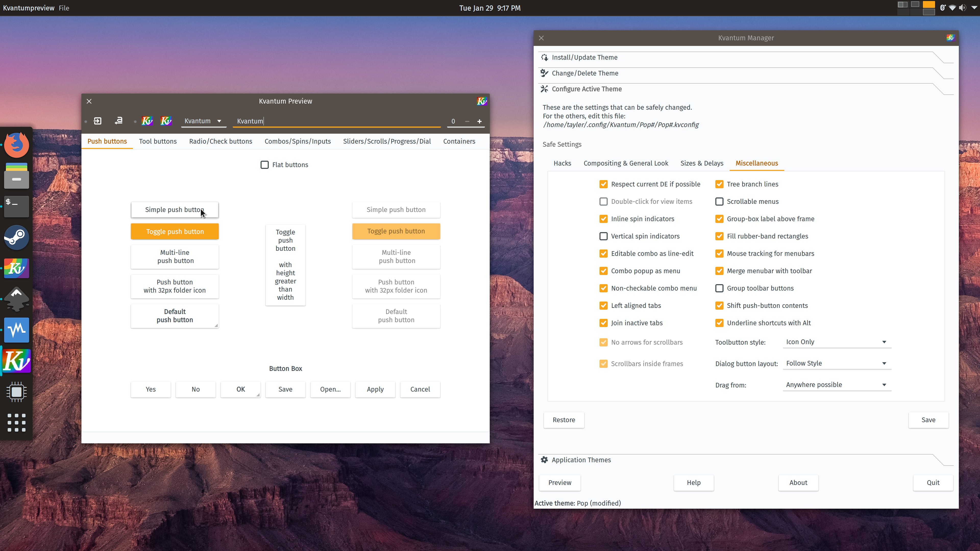Screen dimensions: 980x551
Task: Expand Application Themes section
Action: (746, 460)
